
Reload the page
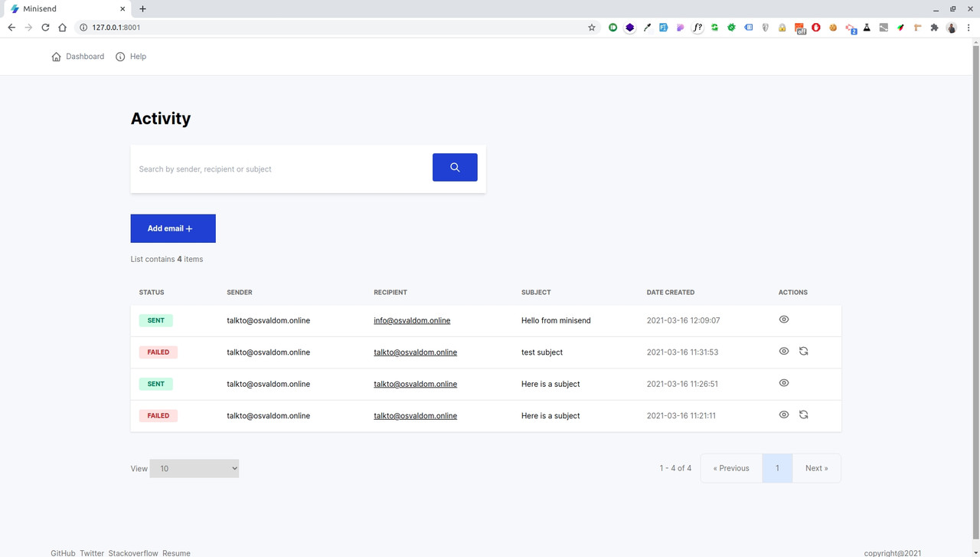(45, 28)
